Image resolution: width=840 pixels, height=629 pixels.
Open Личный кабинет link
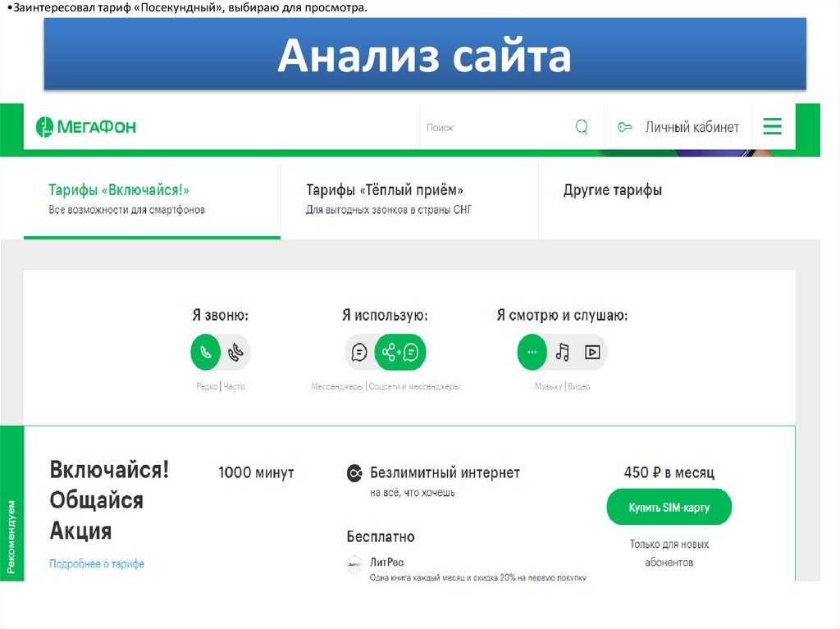pyautogui.click(x=692, y=127)
